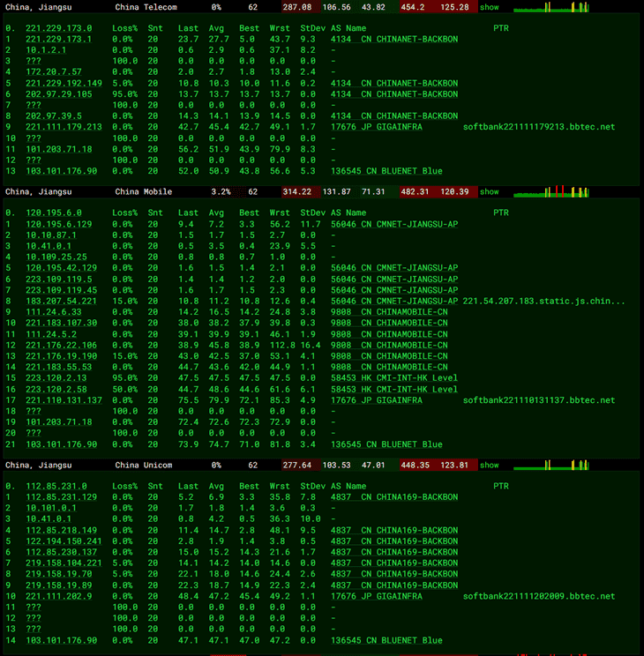This screenshot has width=644, height=656.
Task: Select the 3.2% loss value for China Mobile
Action: 221,191
